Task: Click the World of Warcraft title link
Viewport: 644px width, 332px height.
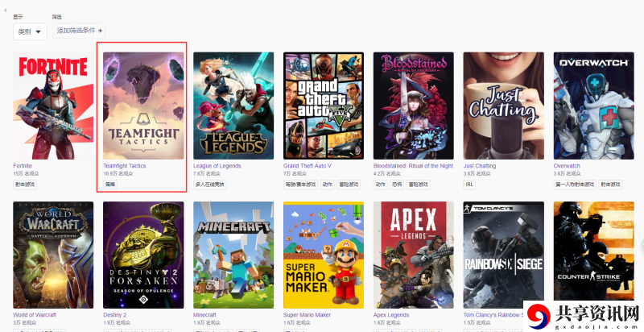Action: (x=35, y=315)
